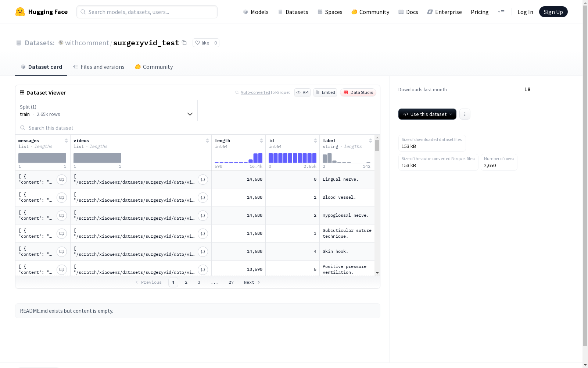Expand videos JSON icon in Skin hook row
The height and width of the screenshot is (368, 588).
[203, 252]
